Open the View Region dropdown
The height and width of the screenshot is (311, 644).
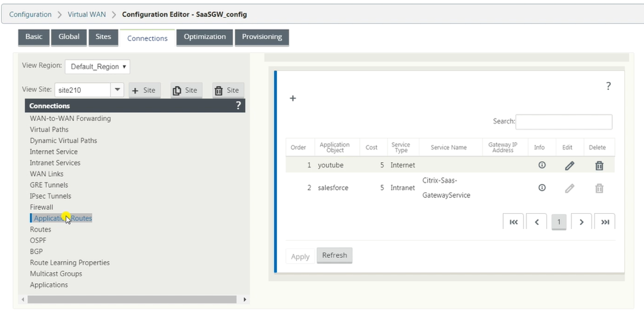(97, 67)
